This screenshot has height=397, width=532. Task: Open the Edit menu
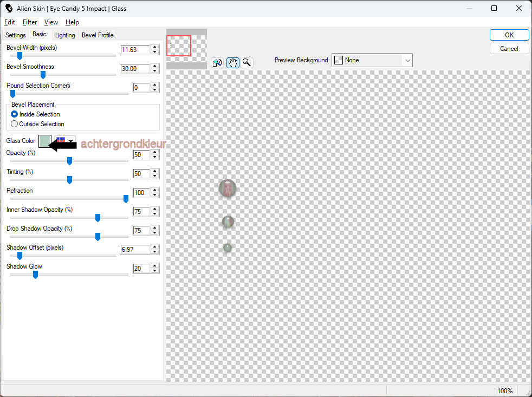pos(10,22)
